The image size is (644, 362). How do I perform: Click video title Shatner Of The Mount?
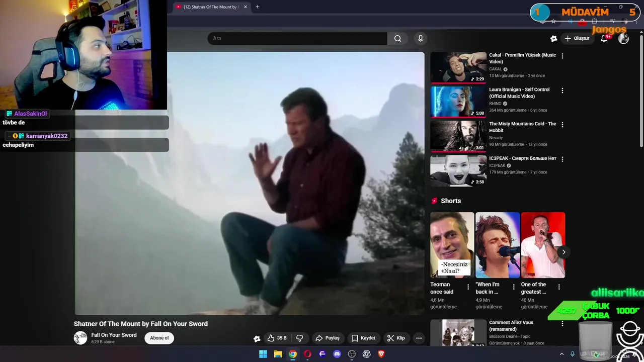[x=141, y=324]
